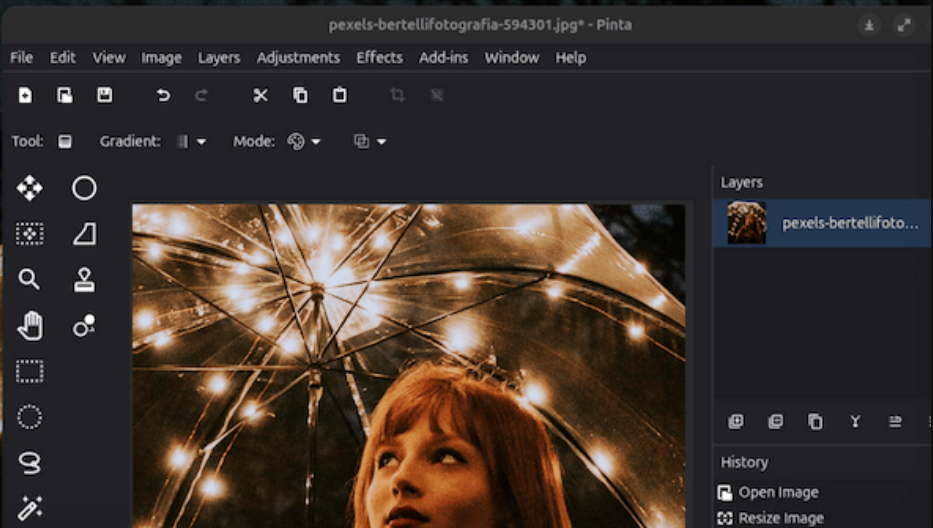Viewport: 933px width, 528px height.
Task: Open the Mode dropdown
Action: (x=304, y=142)
